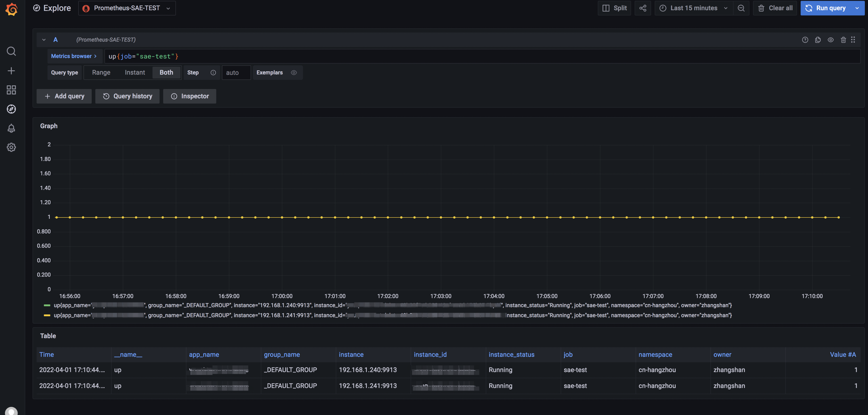Open Dashboards grid icon in sidebar
This screenshot has width=868, height=415.
pos(11,90)
